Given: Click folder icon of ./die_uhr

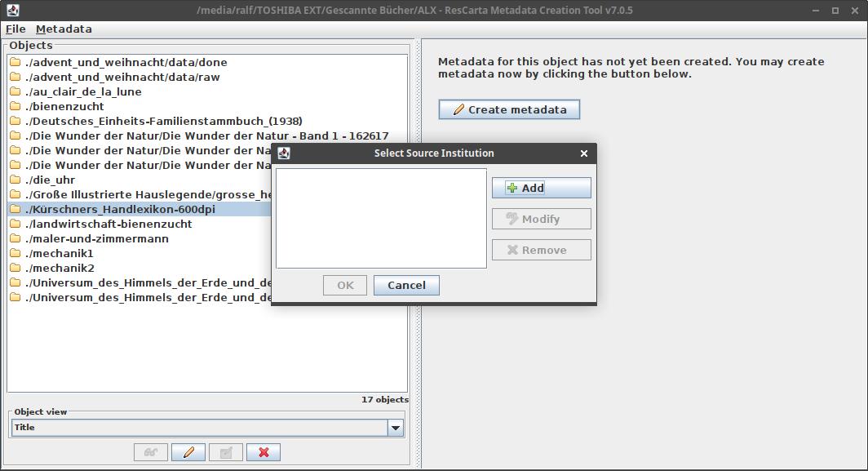Looking at the screenshot, I should pos(15,179).
